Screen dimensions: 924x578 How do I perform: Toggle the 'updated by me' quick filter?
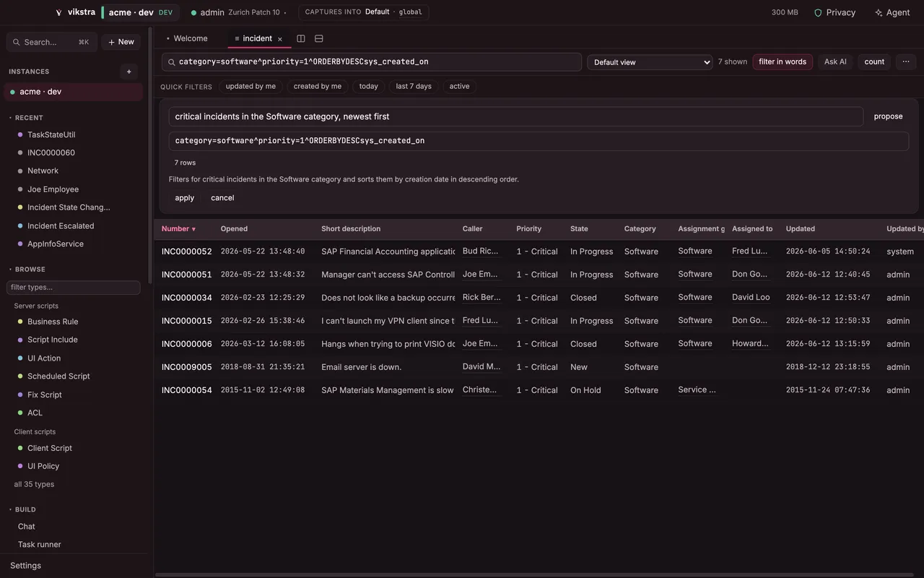point(250,87)
